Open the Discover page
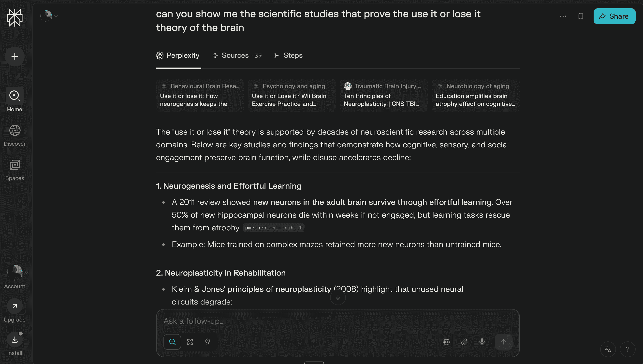 pos(15,135)
